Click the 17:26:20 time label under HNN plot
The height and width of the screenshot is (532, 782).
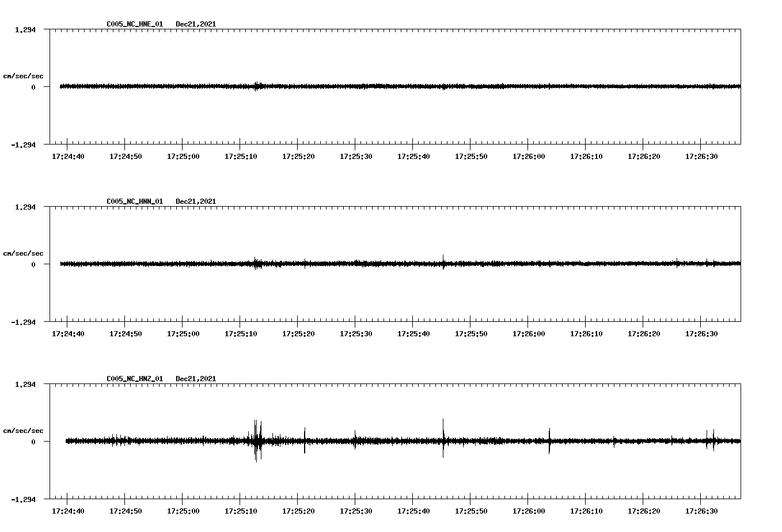coord(644,334)
